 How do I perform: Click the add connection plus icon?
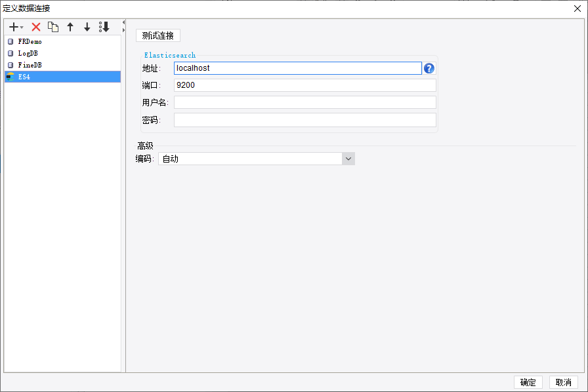tap(14, 27)
